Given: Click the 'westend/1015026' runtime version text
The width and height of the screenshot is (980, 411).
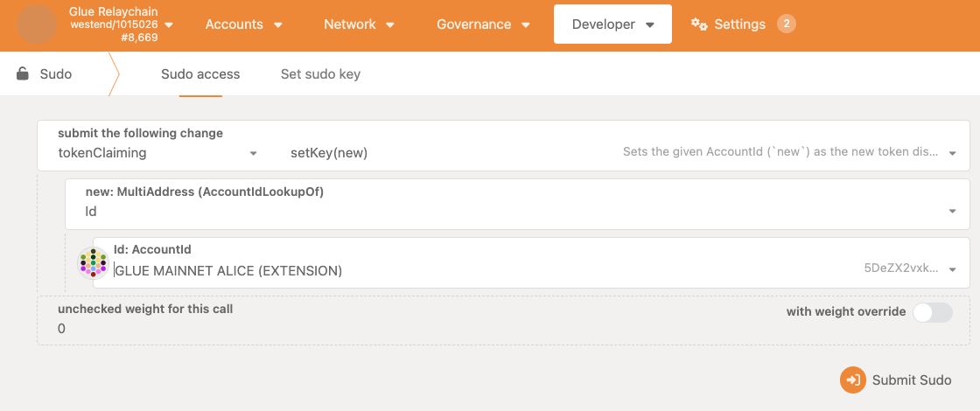Looking at the screenshot, I should click(114, 24).
